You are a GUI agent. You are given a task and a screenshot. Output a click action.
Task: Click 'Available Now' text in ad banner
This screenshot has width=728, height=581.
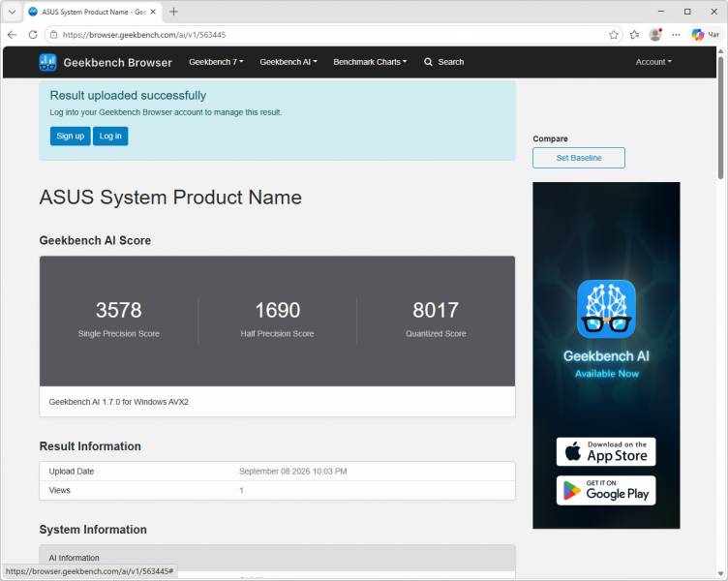coord(607,374)
